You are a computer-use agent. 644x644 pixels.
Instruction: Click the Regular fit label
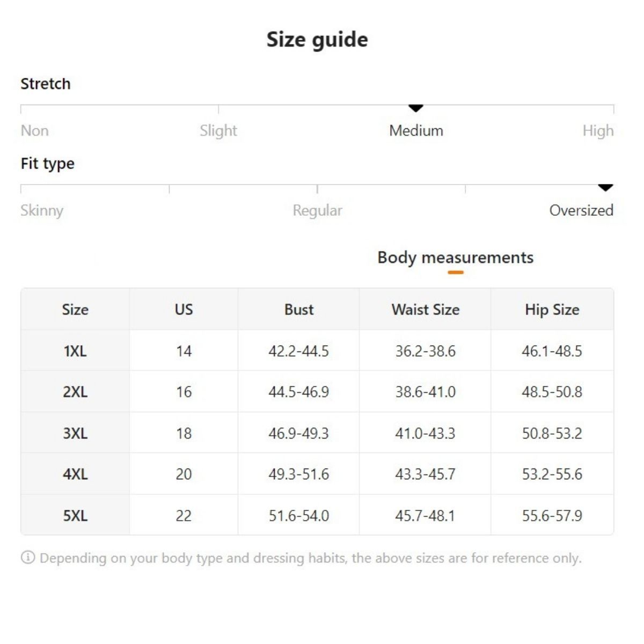[x=317, y=210]
